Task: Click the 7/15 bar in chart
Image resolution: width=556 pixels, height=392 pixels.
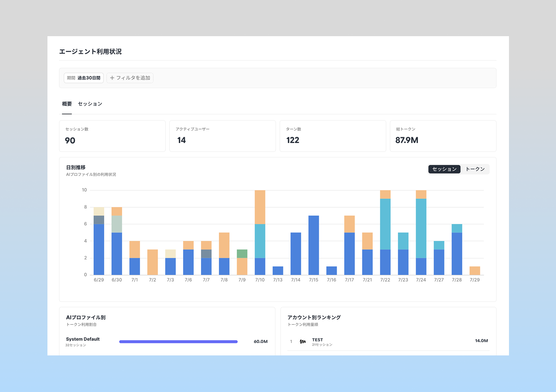Action: [314, 245]
